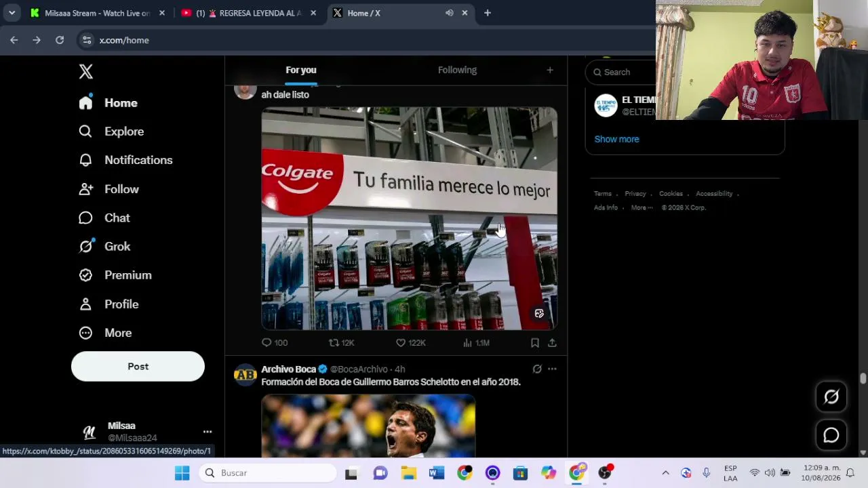The image size is (868, 488).
Task: Click the @BocaArchivo handle
Action: pyautogui.click(x=359, y=369)
